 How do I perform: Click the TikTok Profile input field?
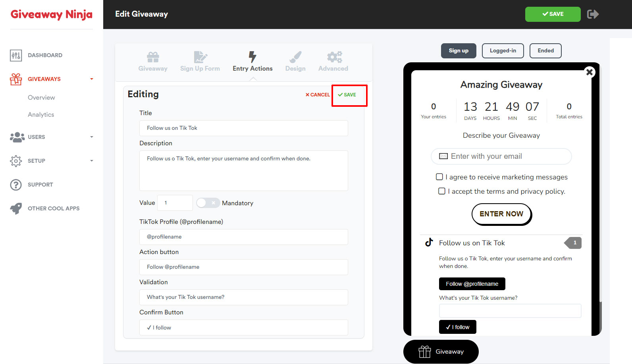243,237
